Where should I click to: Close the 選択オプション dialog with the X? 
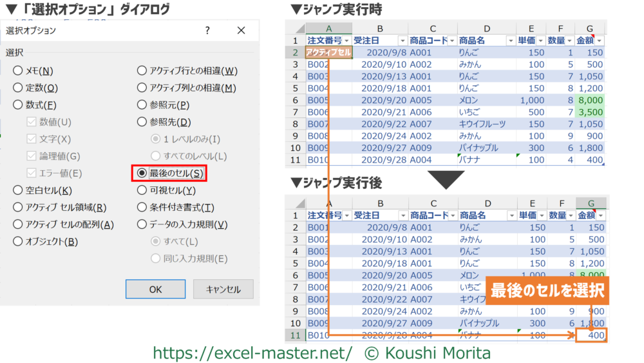241,30
